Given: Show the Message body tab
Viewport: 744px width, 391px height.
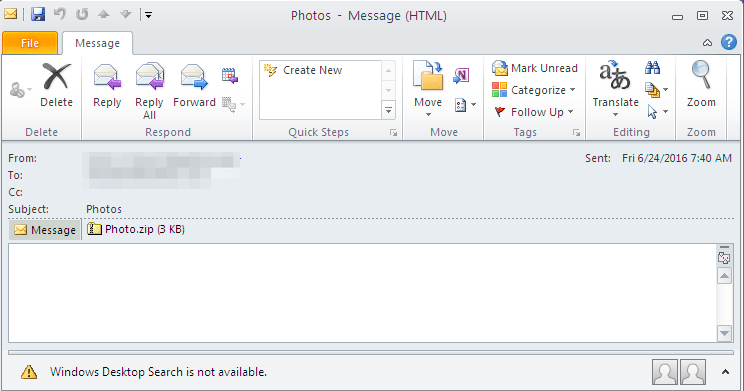Looking at the screenshot, I should [45, 230].
